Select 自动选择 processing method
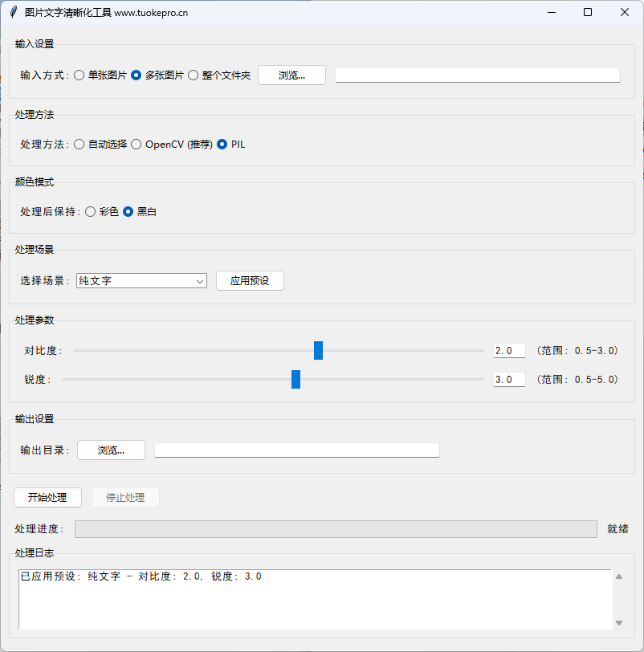This screenshot has height=652, width=644. [100, 145]
